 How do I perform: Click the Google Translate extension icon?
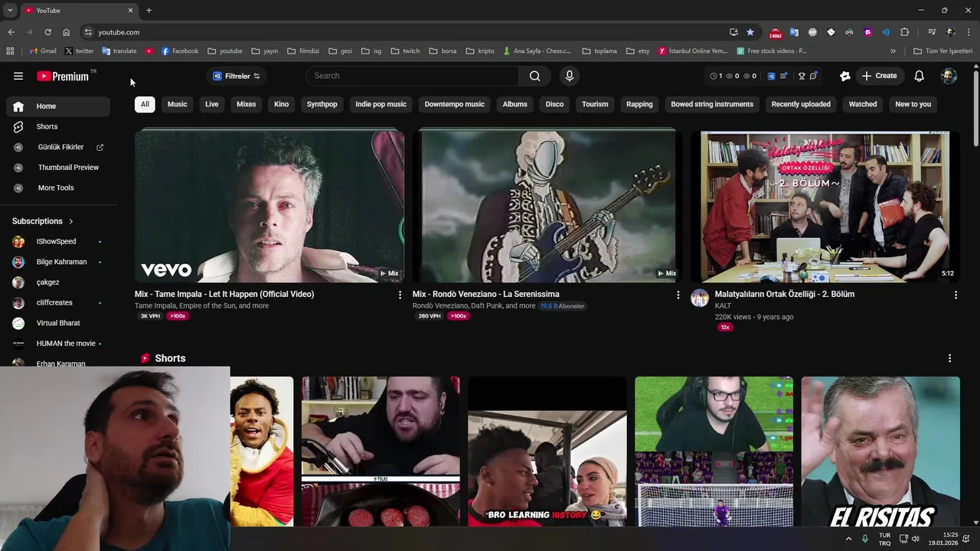tap(794, 32)
